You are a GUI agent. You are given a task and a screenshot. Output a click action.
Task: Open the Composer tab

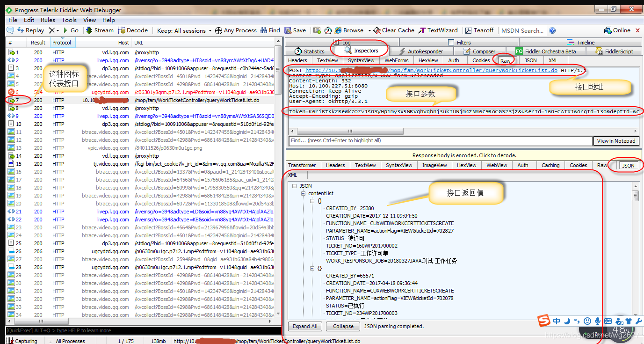pos(479,51)
